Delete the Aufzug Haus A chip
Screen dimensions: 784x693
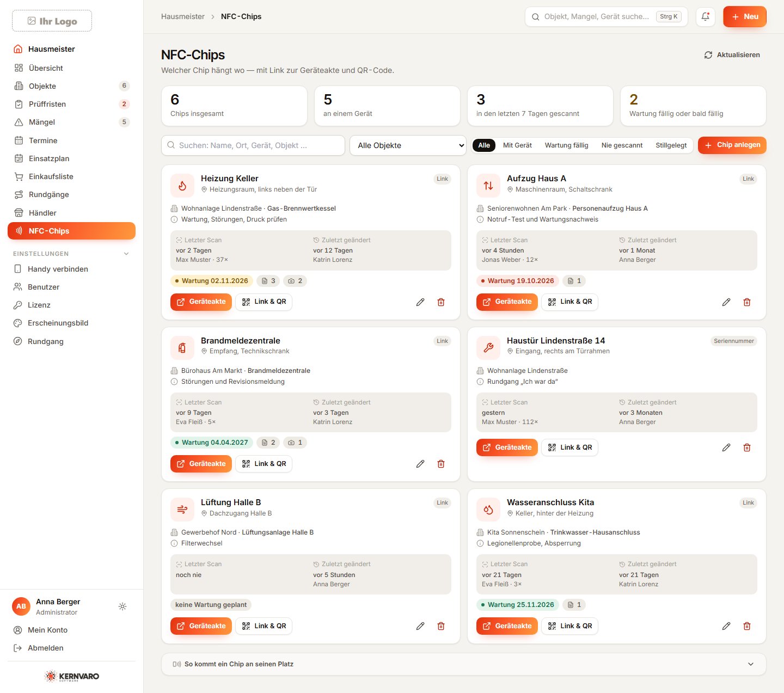pos(747,302)
